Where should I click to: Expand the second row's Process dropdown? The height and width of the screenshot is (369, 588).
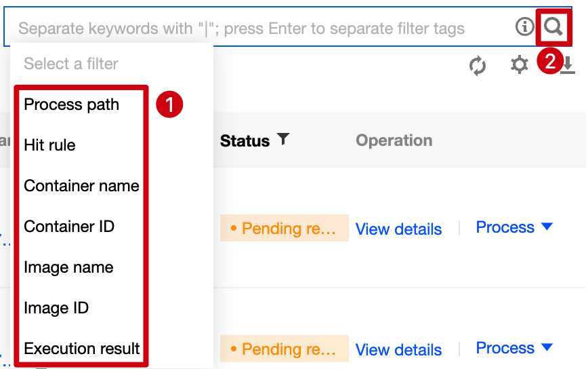514,349
